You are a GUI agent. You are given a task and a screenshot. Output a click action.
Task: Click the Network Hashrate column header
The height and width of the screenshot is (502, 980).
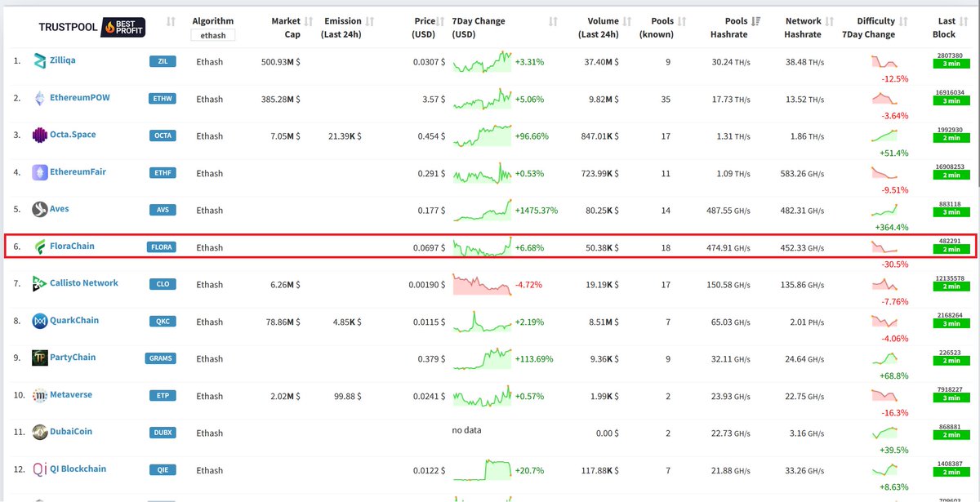tap(803, 27)
